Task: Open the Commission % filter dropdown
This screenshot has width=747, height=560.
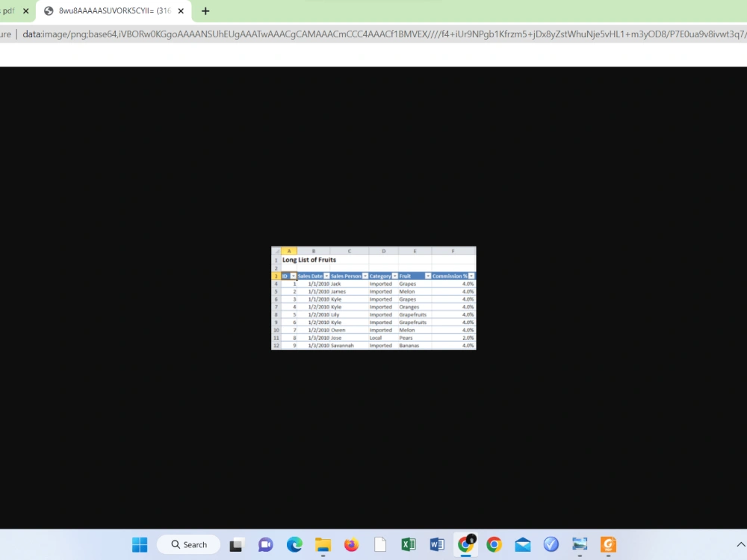Action: pos(471,276)
